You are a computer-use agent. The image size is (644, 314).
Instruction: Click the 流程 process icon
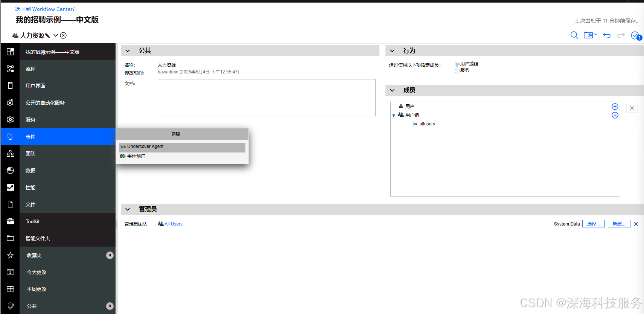10,69
